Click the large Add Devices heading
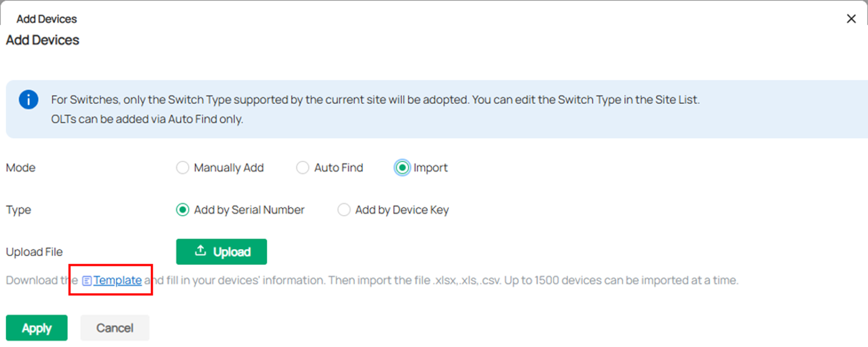 point(42,40)
